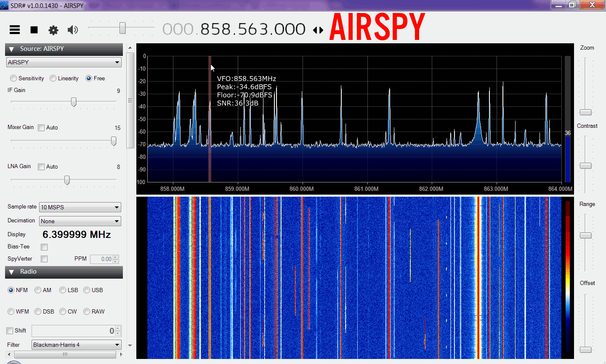Mute audio using the speaker icon
The width and height of the screenshot is (606, 364).
73,30
